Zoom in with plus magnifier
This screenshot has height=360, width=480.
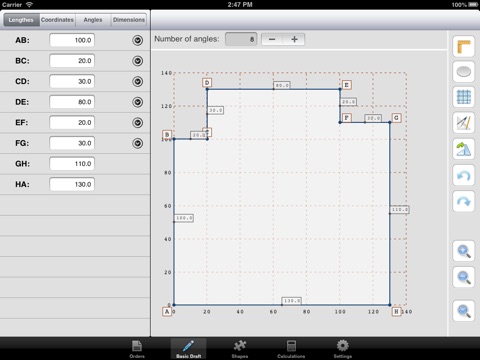click(463, 251)
